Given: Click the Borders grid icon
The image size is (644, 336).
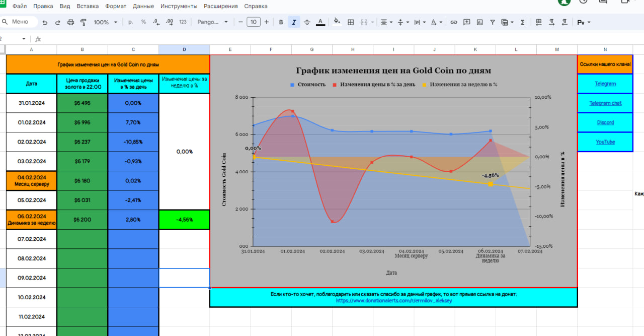Looking at the screenshot, I should click(x=351, y=22).
